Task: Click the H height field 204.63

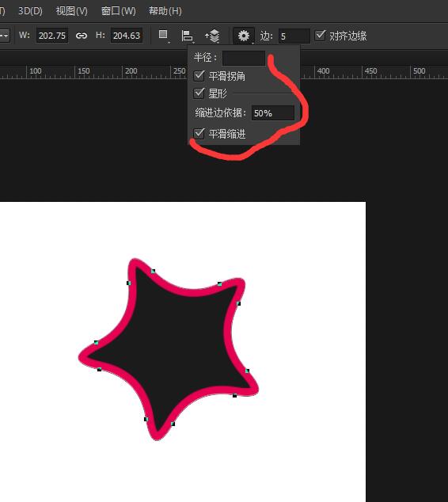Action: 127,36
